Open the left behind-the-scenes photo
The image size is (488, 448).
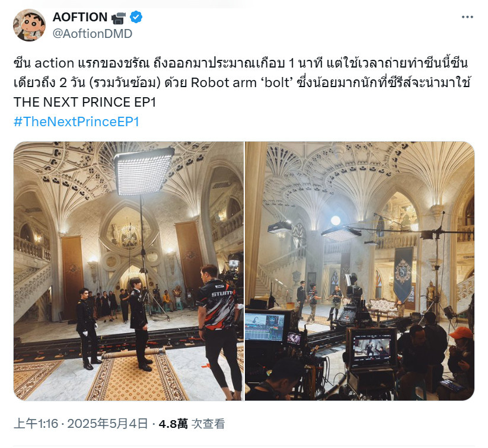coord(129,271)
